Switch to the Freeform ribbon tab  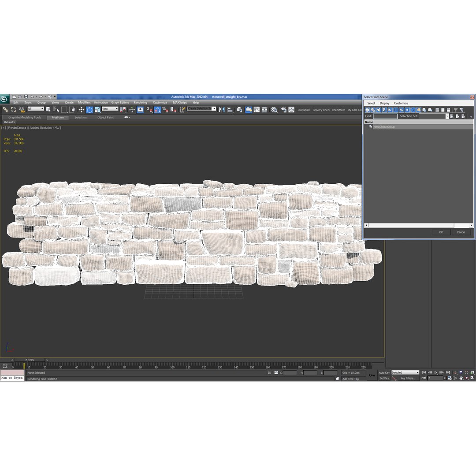click(58, 117)
